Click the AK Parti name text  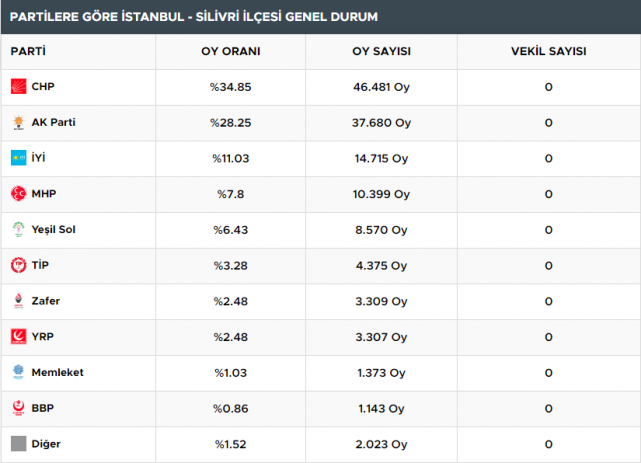point(54,122)
